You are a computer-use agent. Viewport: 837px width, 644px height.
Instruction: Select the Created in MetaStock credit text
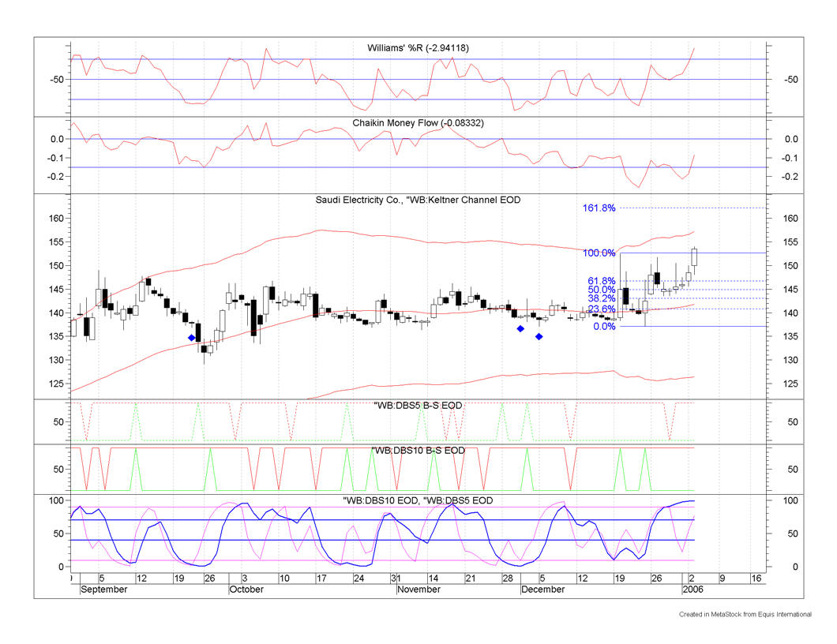pyautogui.click(x=745, y=615)
